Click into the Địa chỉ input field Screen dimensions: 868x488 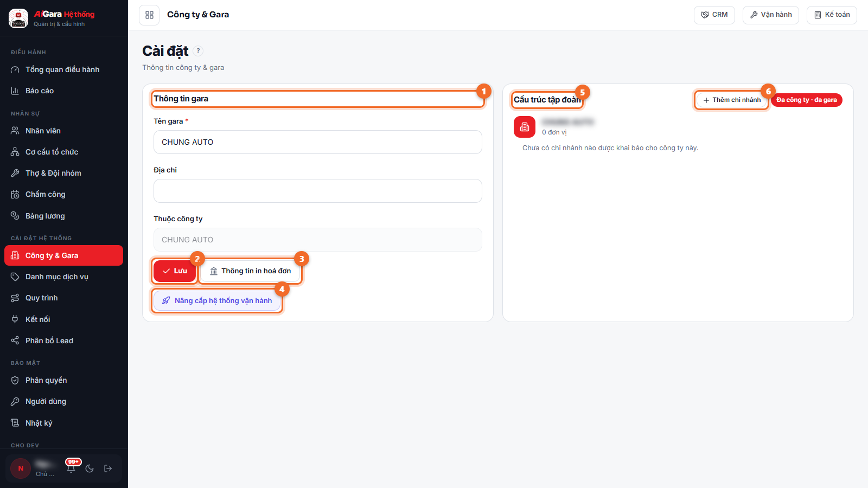point(318,191)
